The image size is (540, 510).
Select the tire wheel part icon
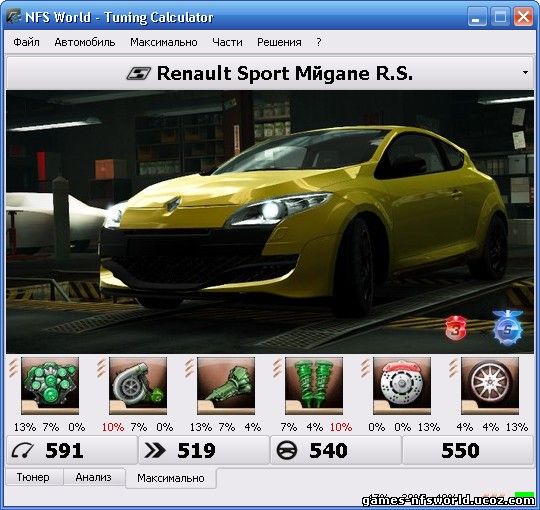[x=490, y=385]
